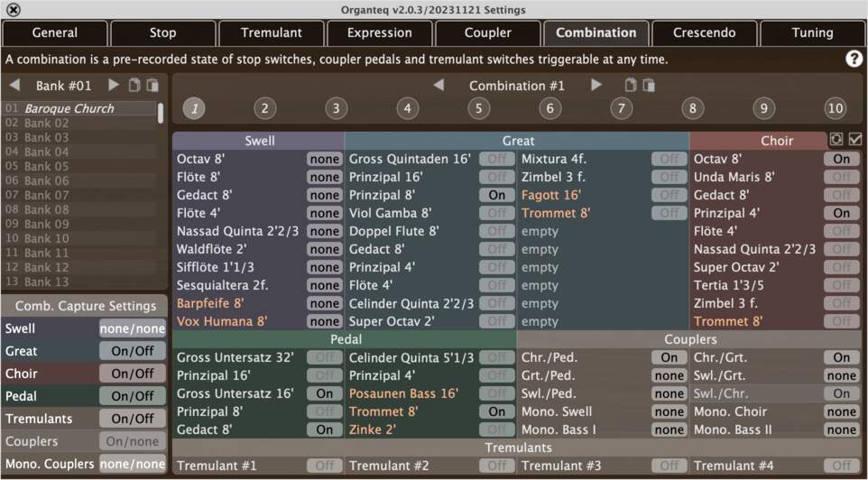Select Bank 13 in list

click(79, 282)
